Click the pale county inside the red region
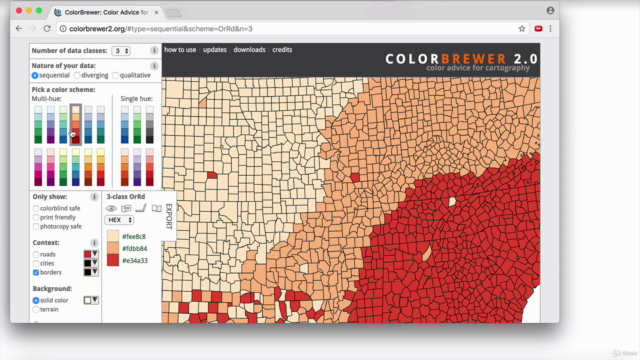Viewport: 640px width, 360px height. [x=452, y=202]
